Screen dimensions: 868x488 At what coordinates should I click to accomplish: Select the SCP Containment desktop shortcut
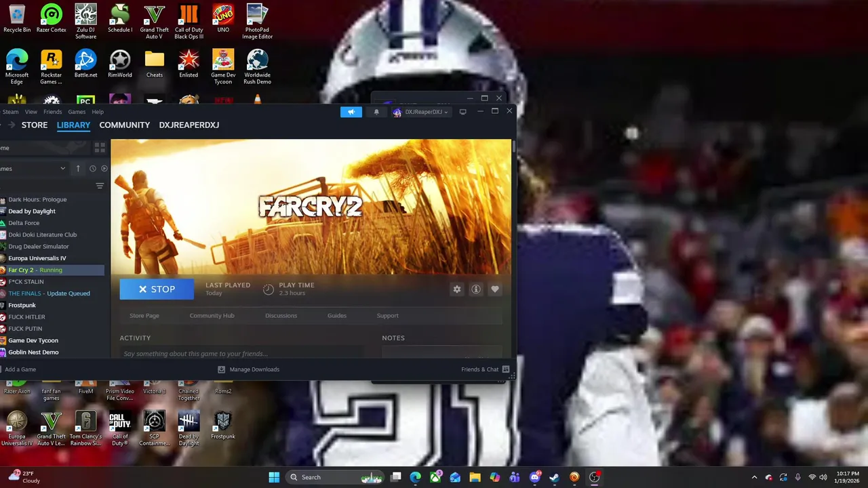154,428
